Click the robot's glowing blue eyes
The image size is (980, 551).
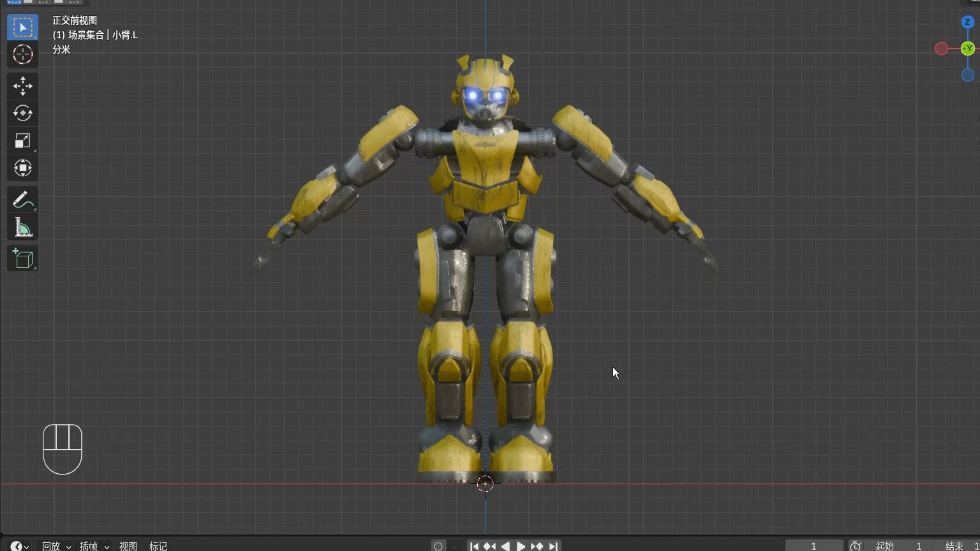(x=486, y=97)
